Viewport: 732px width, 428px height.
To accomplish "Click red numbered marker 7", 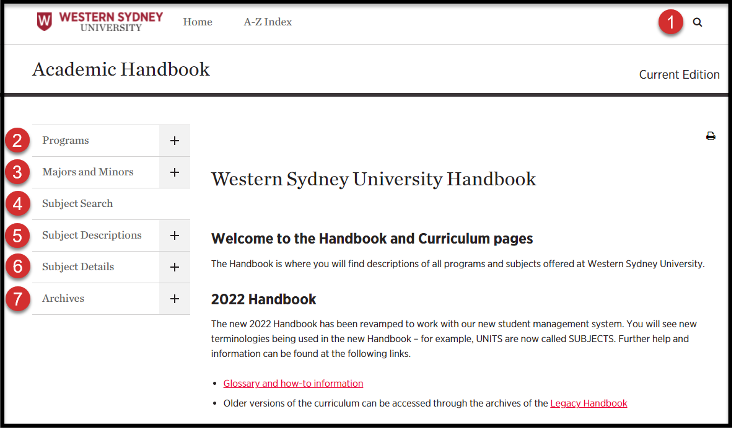I will (x=18, y=299).
